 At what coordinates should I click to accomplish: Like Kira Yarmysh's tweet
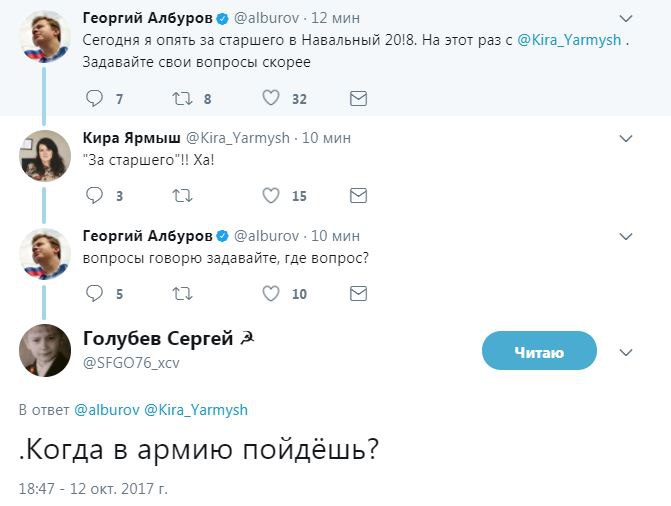tap(270, 196)
